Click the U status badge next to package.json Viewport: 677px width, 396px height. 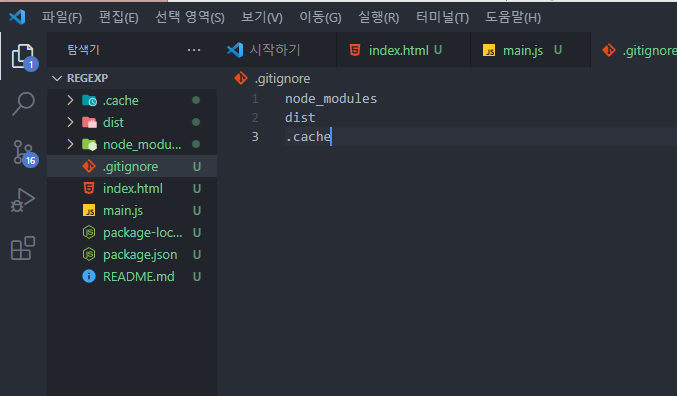click(x=197, y=254)
